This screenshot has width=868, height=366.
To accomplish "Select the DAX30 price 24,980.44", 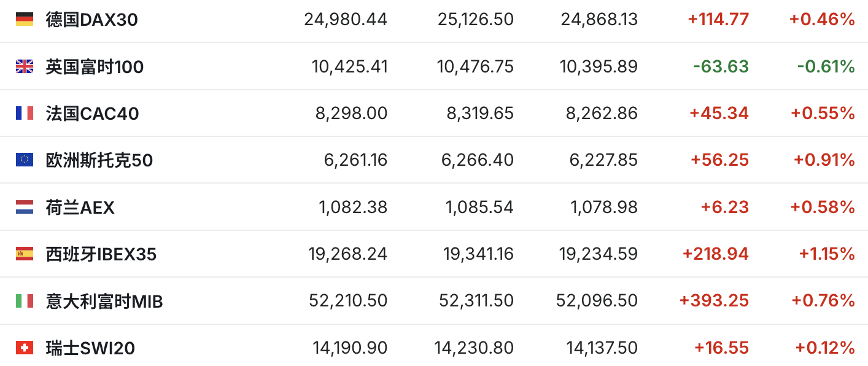I will pyautogui.click(x=346, y=20).
